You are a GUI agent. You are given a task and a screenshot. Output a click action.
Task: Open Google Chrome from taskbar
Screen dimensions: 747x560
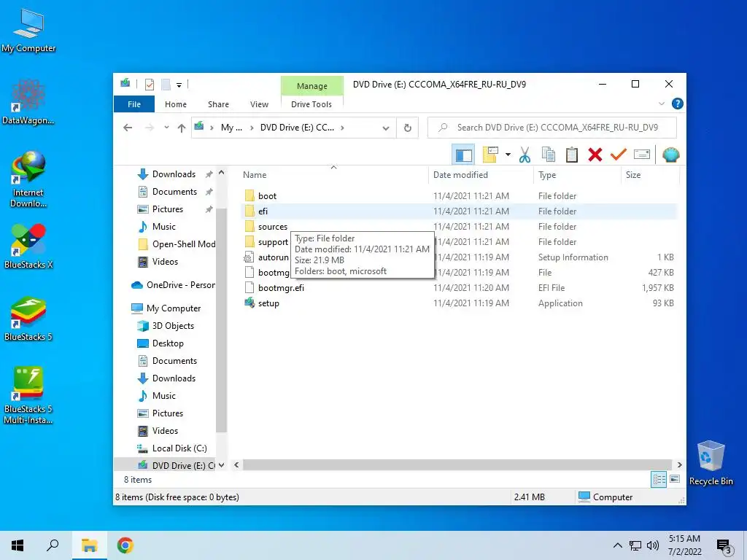coord(125,545)
